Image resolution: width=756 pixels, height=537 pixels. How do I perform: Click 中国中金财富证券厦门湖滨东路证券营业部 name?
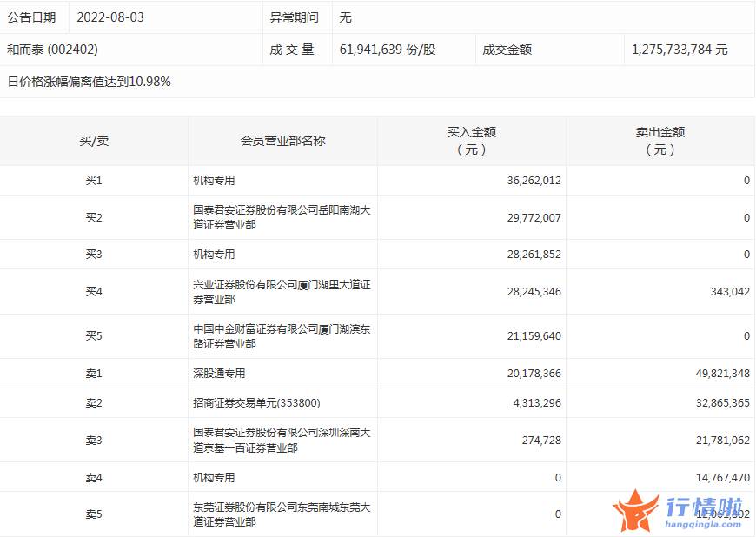tap(282, 336)
